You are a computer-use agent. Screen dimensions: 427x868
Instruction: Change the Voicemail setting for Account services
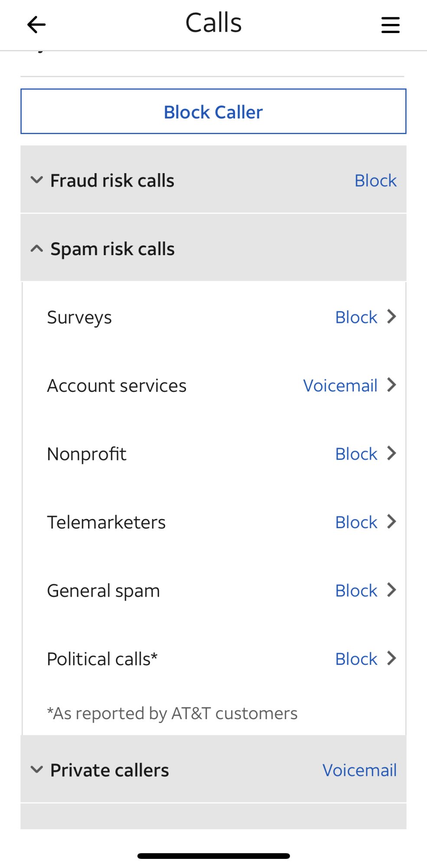pyautogui.click(x=340, y=385)
